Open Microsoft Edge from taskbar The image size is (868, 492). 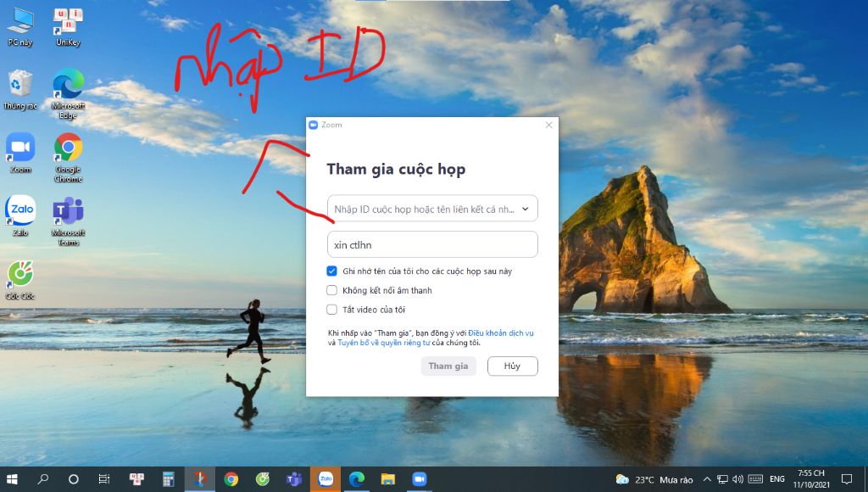pos(357,479)
